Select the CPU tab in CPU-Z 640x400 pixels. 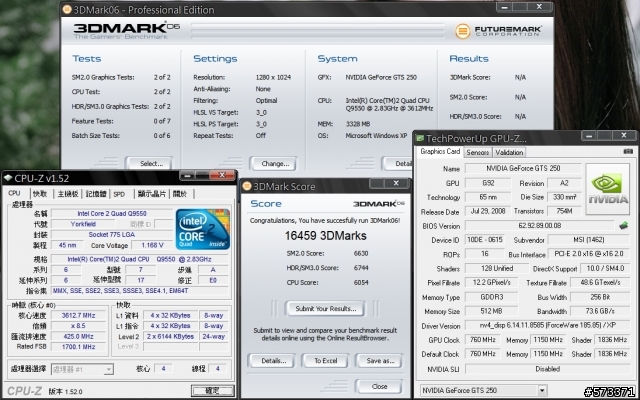pyautogui.click(x=14, y=193)
